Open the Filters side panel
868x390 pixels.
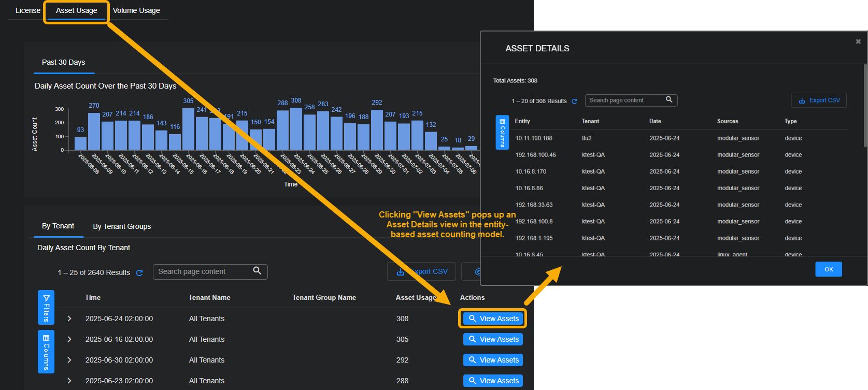click(x=46, y=308)
